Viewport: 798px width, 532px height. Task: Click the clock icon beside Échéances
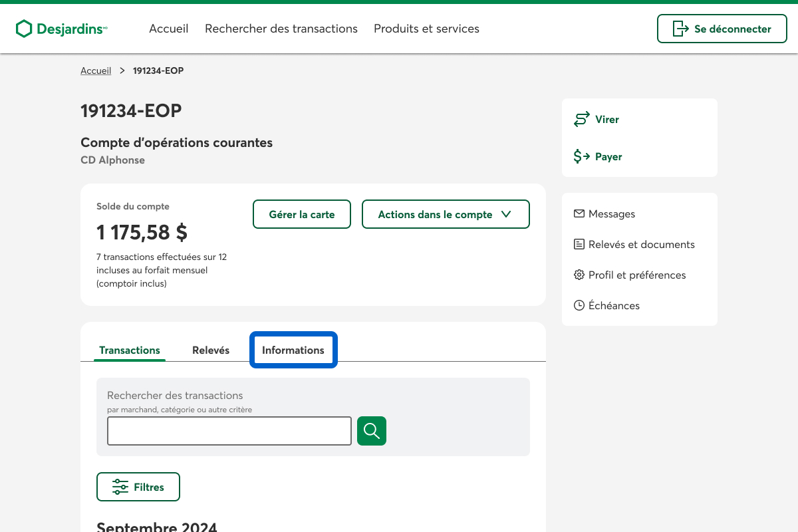tap(579, 306)
